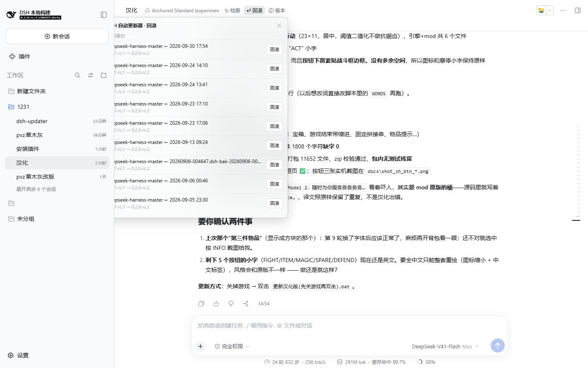The height and width of the screenshot is (368, 588).
Task: Share the reply with the branch icon
Action: [245, 304]
